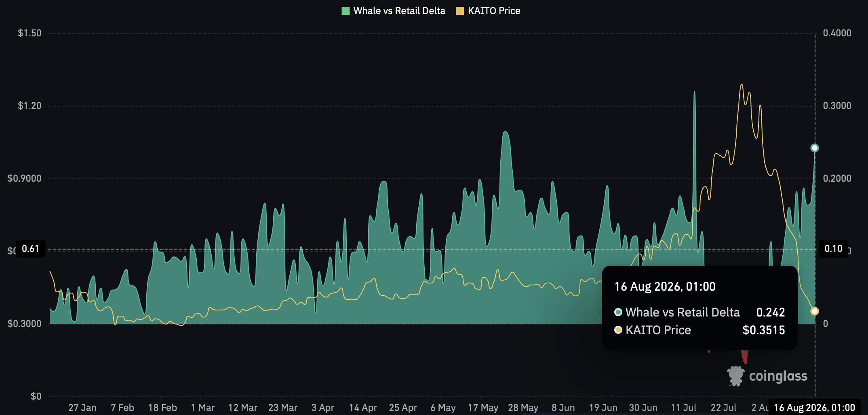
Task: Click the 0.2000 right axis label
Action: coord(837,178)
